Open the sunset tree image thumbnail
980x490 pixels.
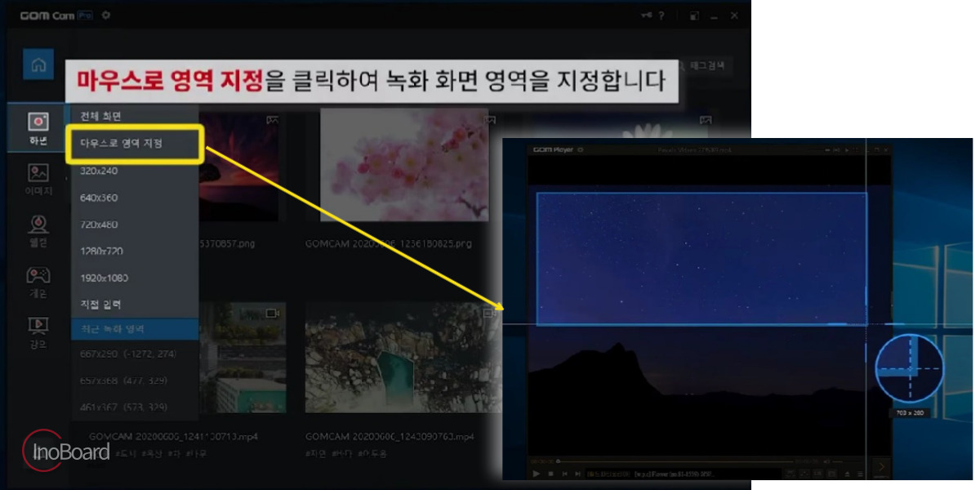(239, 167)
